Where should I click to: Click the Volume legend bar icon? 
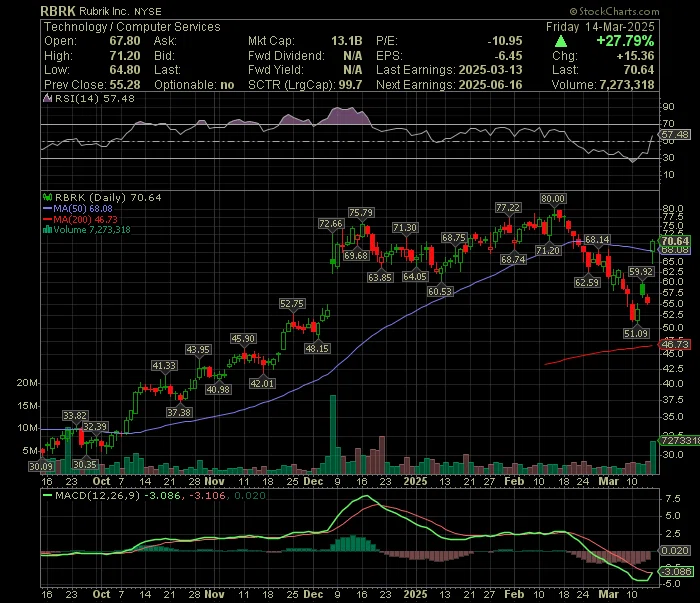pos(47,230)
